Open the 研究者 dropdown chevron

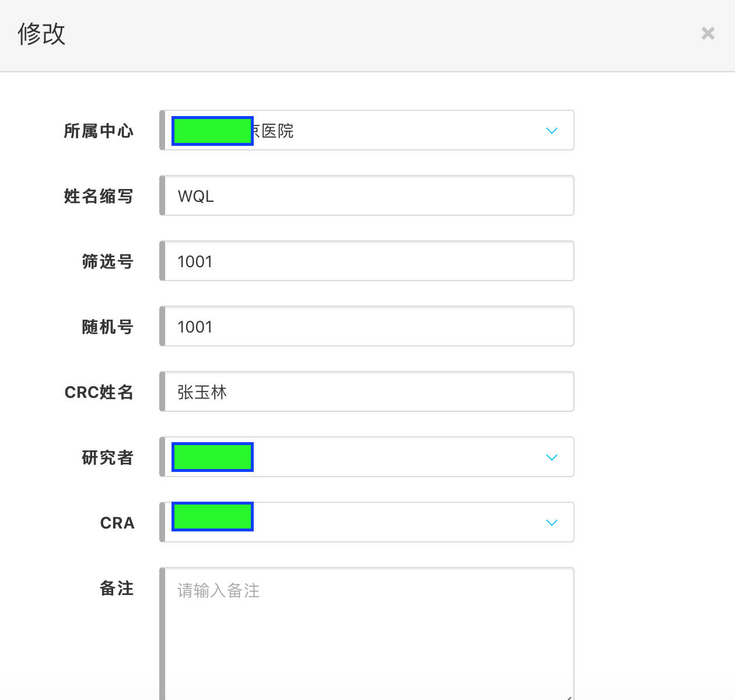pos(551,457)
